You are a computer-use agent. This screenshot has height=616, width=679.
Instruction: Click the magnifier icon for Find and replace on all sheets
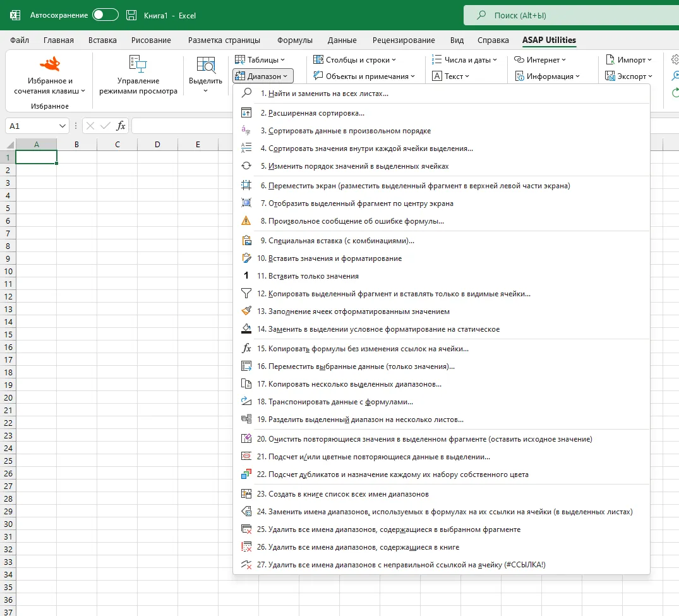pyautogui.click(x=246, y=93)
